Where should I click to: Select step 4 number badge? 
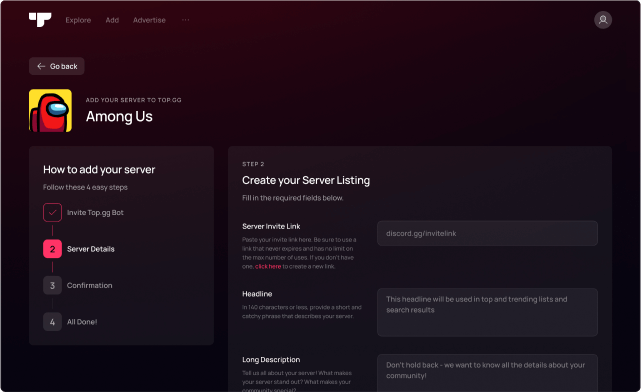pos(52,322)
